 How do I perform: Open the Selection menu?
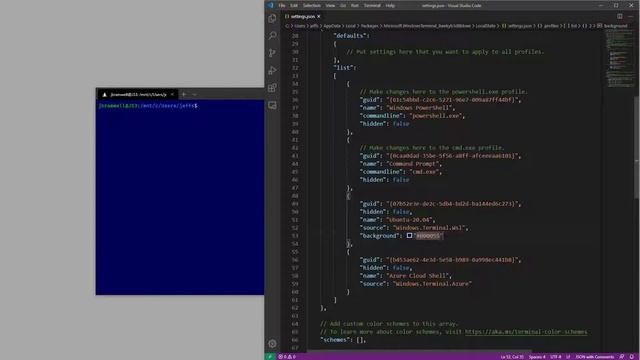click(311, 6)
